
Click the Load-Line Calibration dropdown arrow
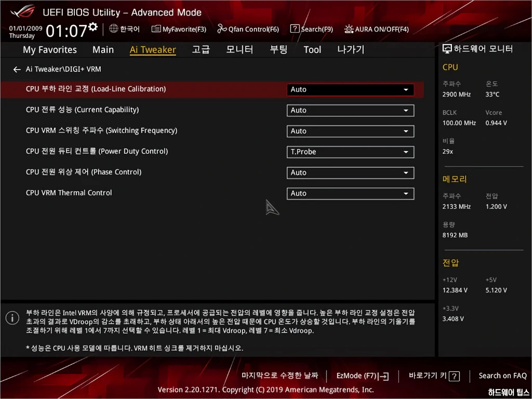click(x=406, y=90)
